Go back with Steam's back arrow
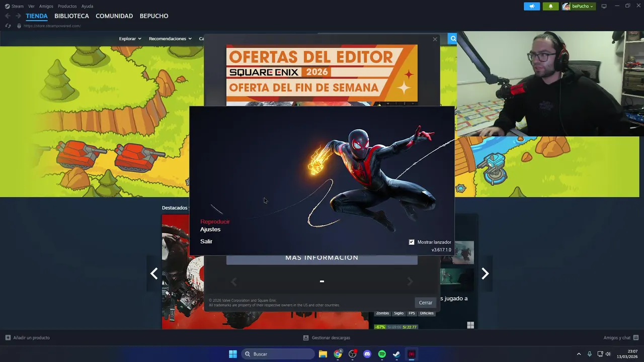The image size is (644, 362). (x=8, y=16)
